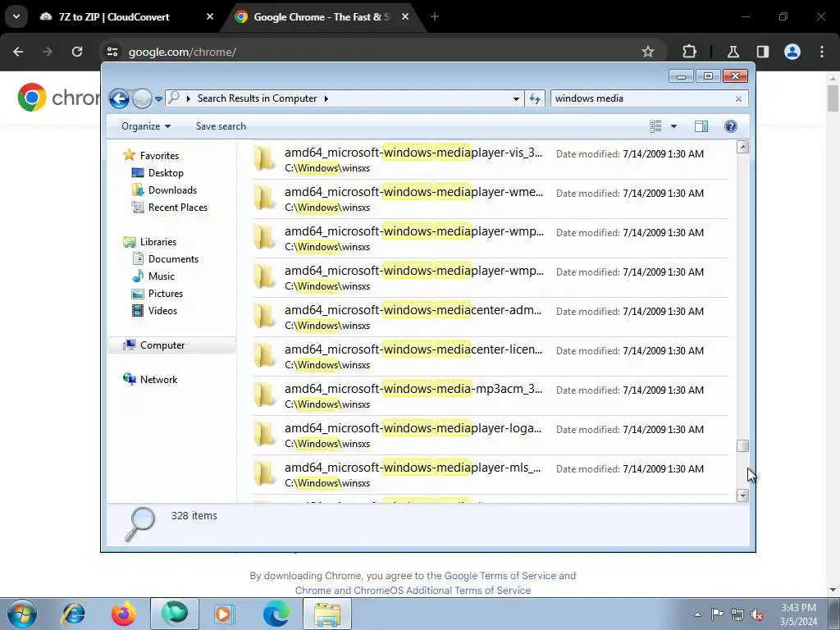Open Chrome three-dot menu
Screen dimensions: 840x630
coord(822,52)
